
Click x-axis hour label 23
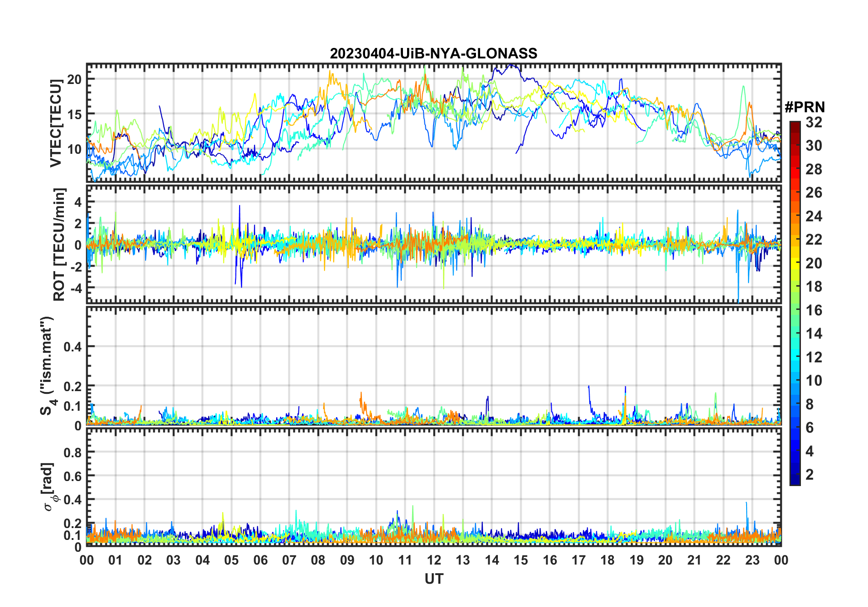(753, 560)
